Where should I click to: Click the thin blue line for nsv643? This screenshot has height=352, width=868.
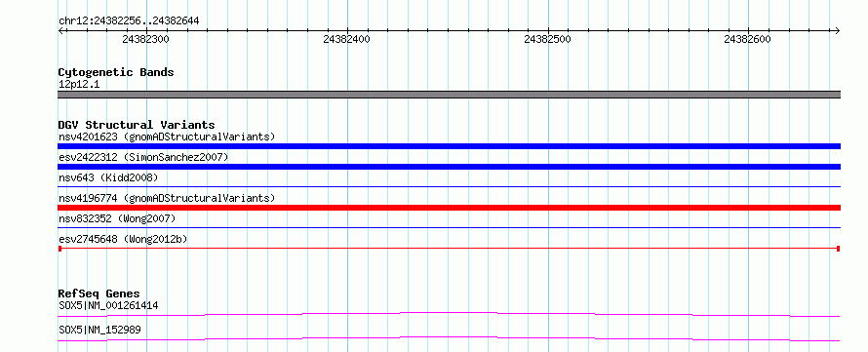449,187
